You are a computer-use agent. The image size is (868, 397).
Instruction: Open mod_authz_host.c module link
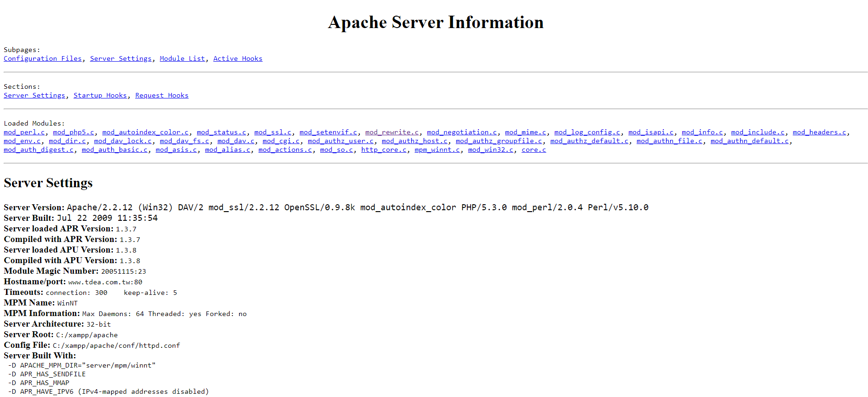pos(414,141)
